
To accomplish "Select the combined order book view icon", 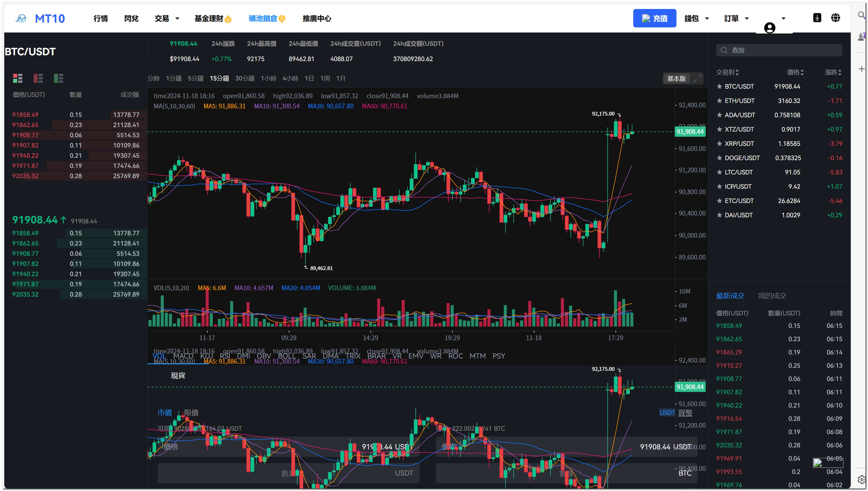I will 17,78.
